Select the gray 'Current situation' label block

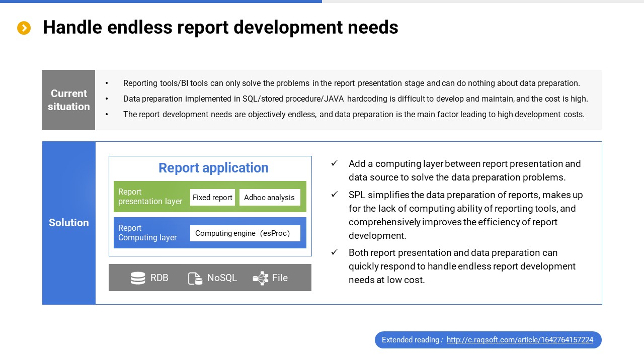pos(69,100)
